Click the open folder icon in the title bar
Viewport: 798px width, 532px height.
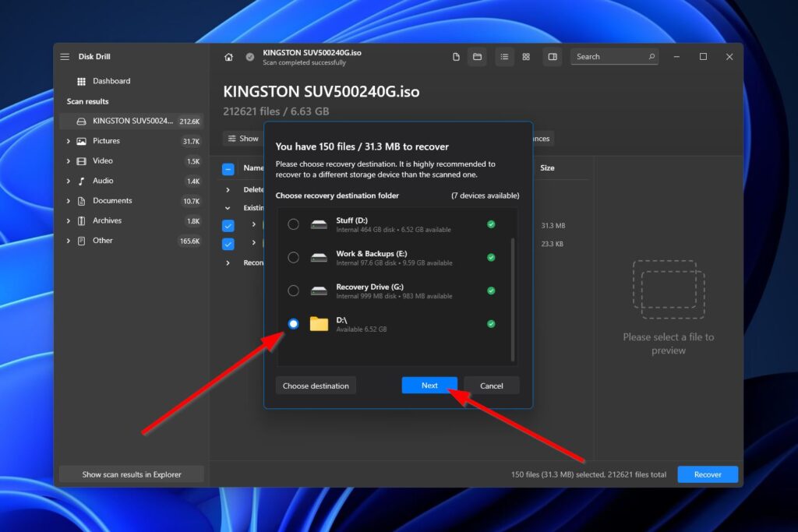pos(477,56)
